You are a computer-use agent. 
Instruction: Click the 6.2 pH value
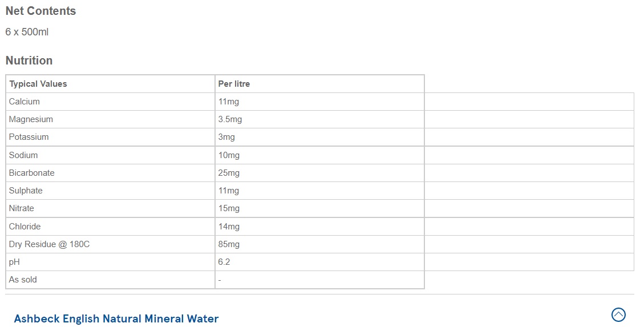224,262
